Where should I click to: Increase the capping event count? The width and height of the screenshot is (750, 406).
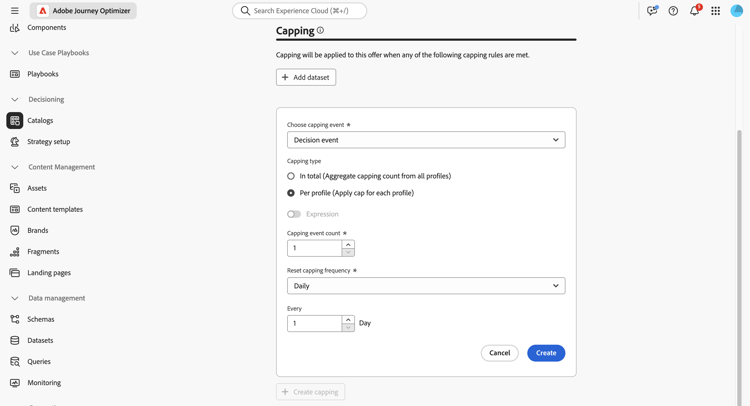[348, 244]
